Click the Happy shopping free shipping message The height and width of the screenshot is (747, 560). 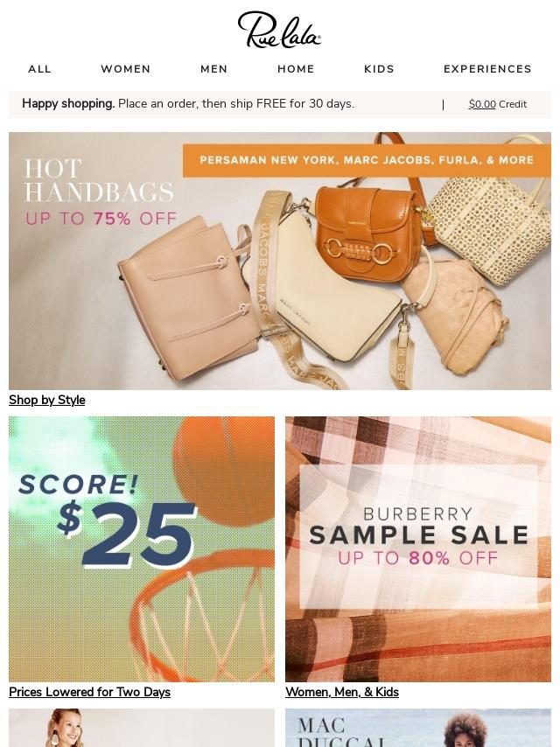point(188,104)
